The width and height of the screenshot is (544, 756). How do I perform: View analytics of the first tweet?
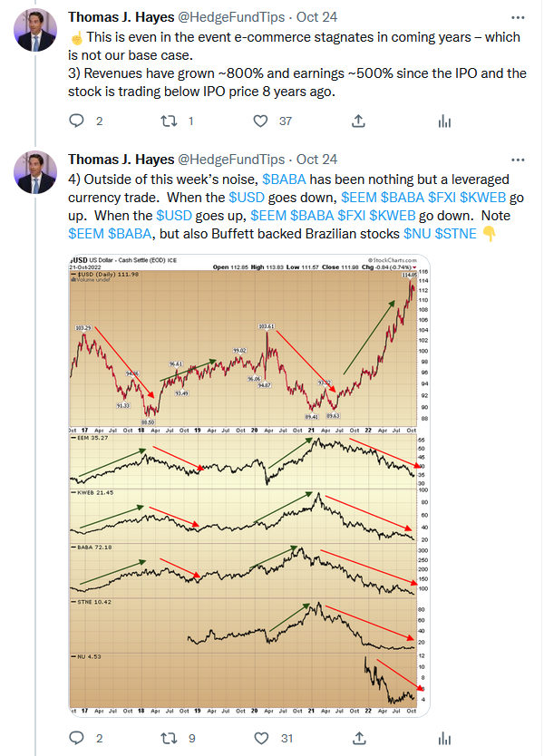coord(444,121)
